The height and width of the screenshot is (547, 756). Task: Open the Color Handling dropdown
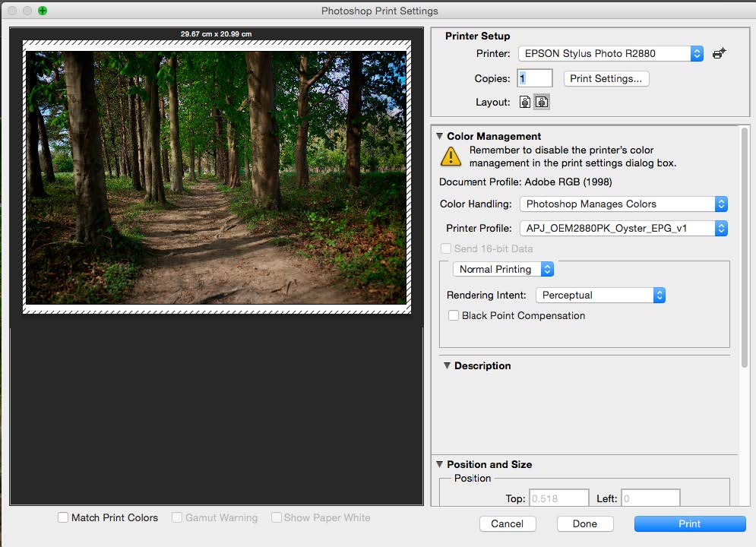(623, 204)
